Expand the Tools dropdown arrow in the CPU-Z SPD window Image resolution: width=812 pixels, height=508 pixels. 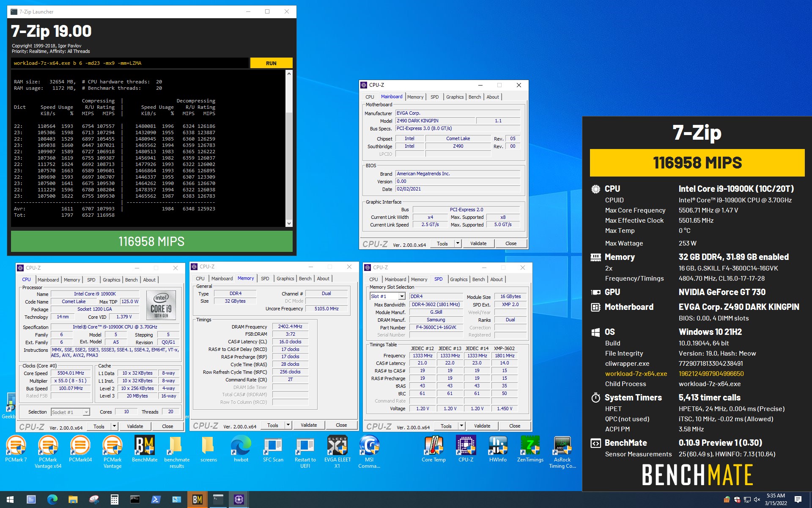tap(461, 426)
